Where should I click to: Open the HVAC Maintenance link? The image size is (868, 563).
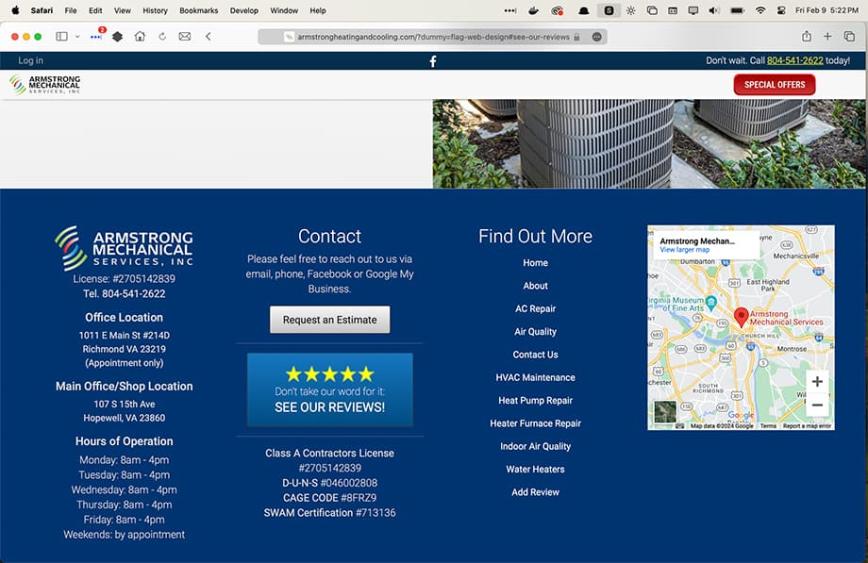click(535, 378)
